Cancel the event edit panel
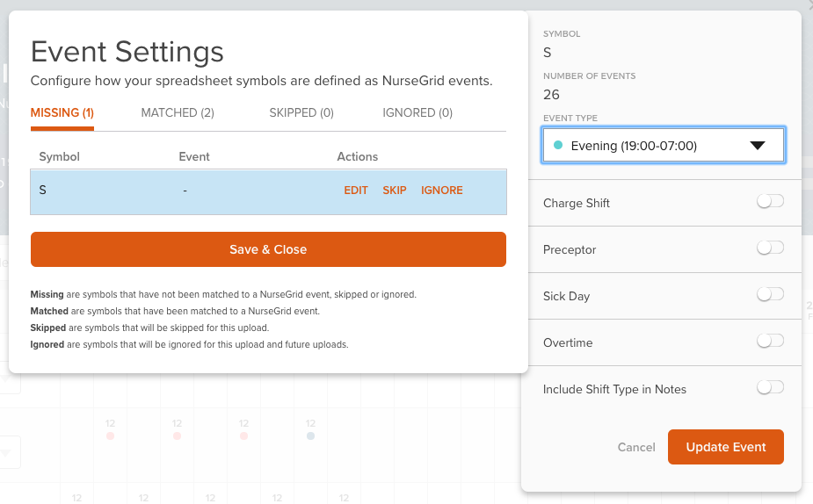Viewport: 813px width, 504px height. point(636,447)
